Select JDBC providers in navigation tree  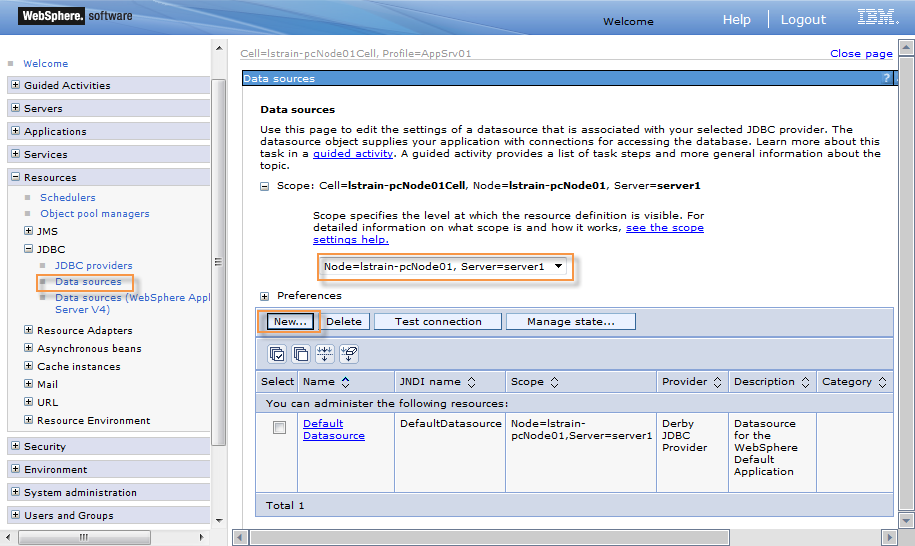pos(93,265)
